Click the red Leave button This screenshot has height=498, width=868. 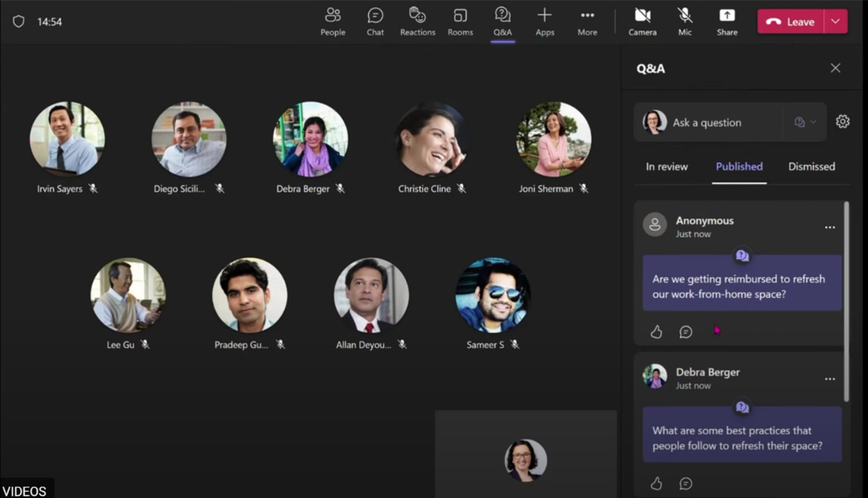click(x=790, y=22)
